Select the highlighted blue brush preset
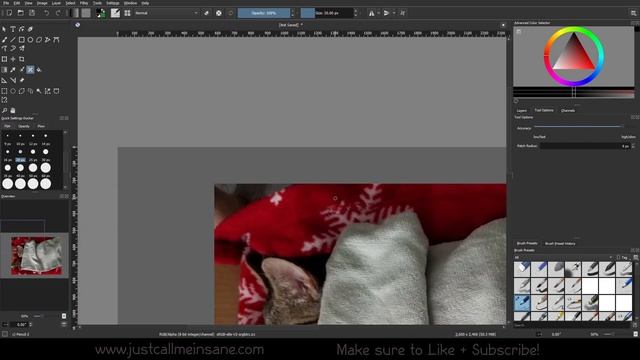The height and width of the screenshot is (360, 640). point(522,303)
